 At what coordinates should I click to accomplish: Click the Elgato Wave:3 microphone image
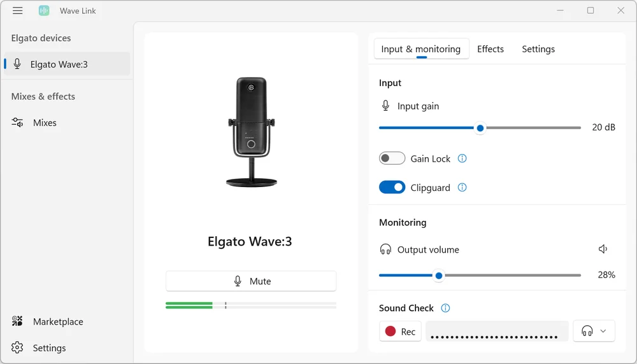click(251, 132)
